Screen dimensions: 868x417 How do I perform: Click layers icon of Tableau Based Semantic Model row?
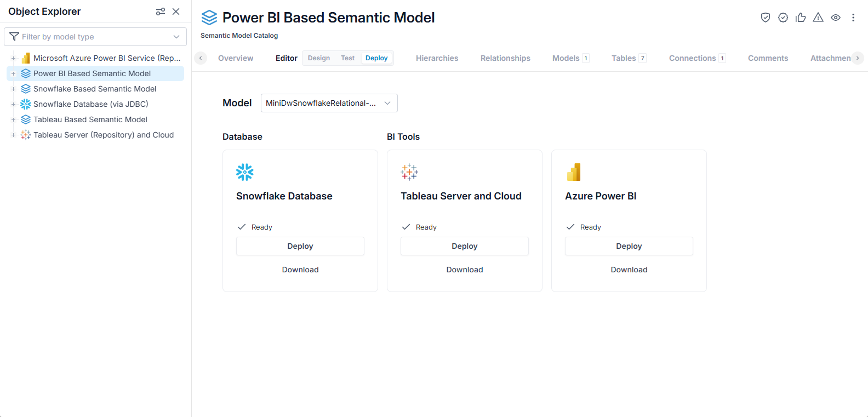pyautogui.click(x=26, y=119)
